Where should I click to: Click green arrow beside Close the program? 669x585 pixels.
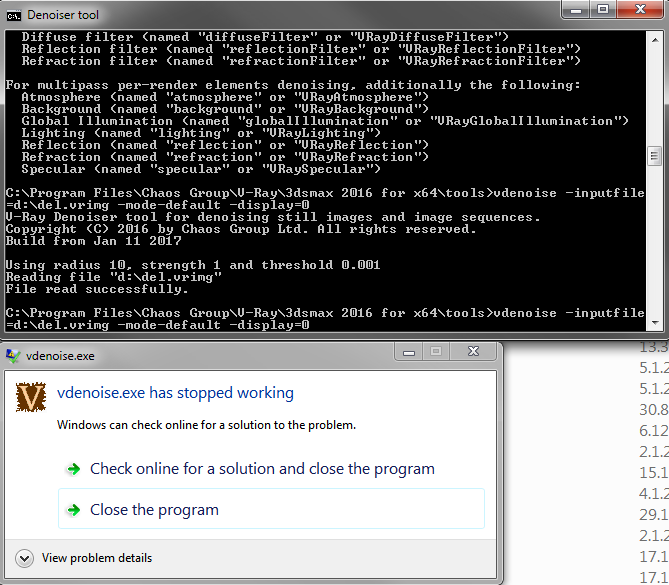click(74, 509)
